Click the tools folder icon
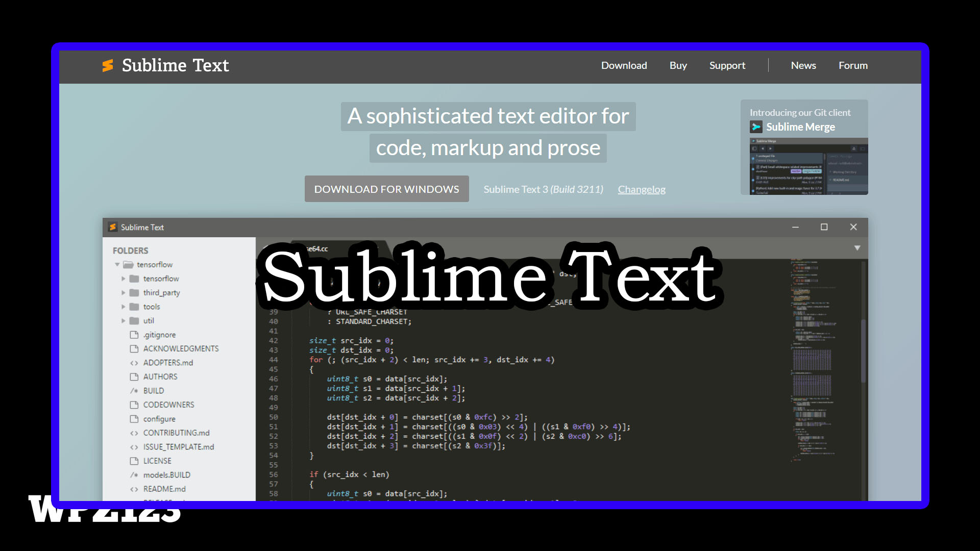Image resolution: width=980 pixels, height=551 pixels. (134, 307)
